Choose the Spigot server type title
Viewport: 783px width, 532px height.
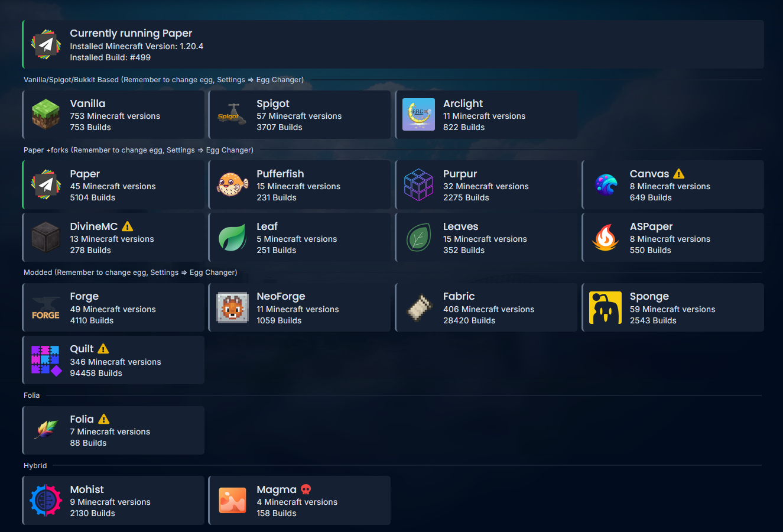pos(273,103)
